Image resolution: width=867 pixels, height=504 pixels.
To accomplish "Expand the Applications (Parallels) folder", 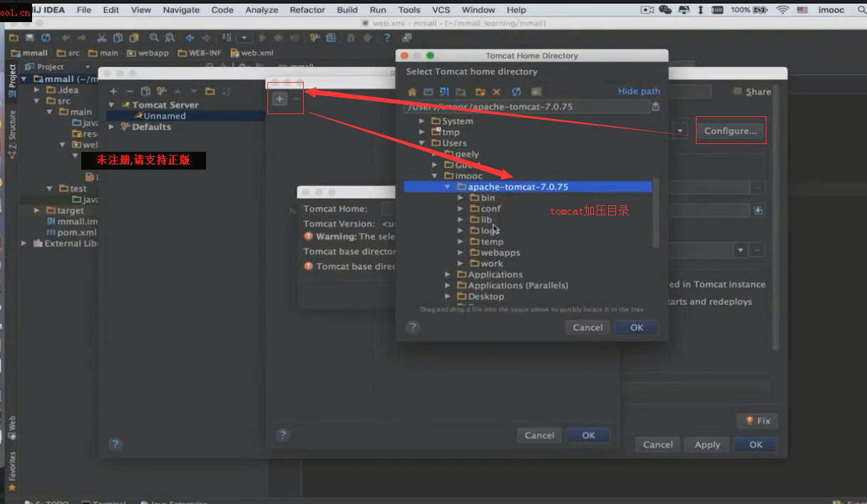I will 448,285.
